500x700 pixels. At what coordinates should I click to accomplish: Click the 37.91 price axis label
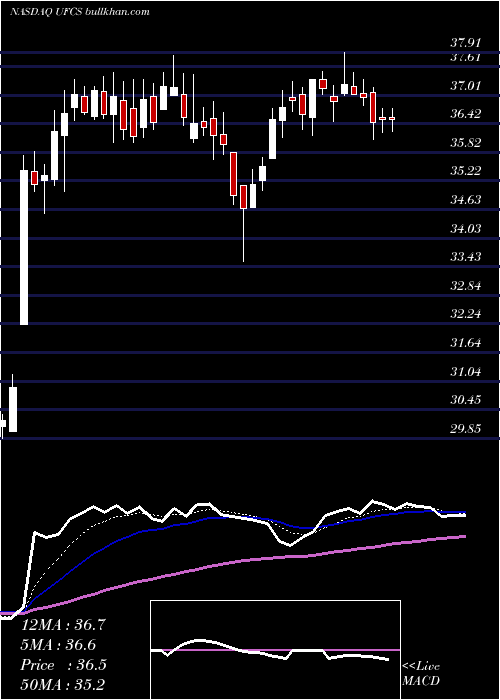pyautogui.click(x=465, y=43)
